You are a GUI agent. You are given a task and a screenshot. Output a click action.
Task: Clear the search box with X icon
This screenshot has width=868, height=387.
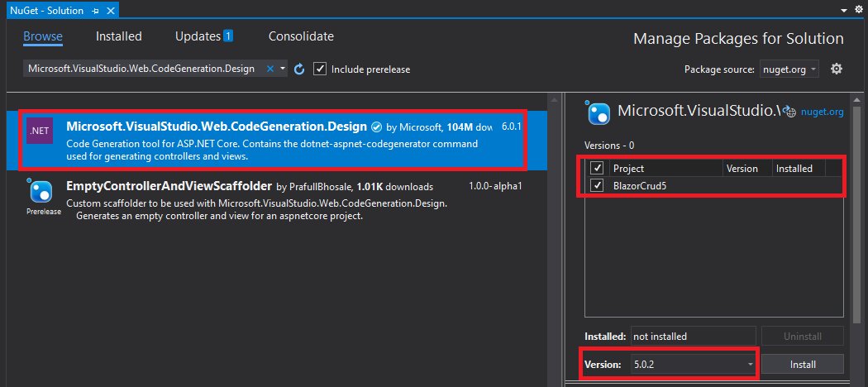270,69
